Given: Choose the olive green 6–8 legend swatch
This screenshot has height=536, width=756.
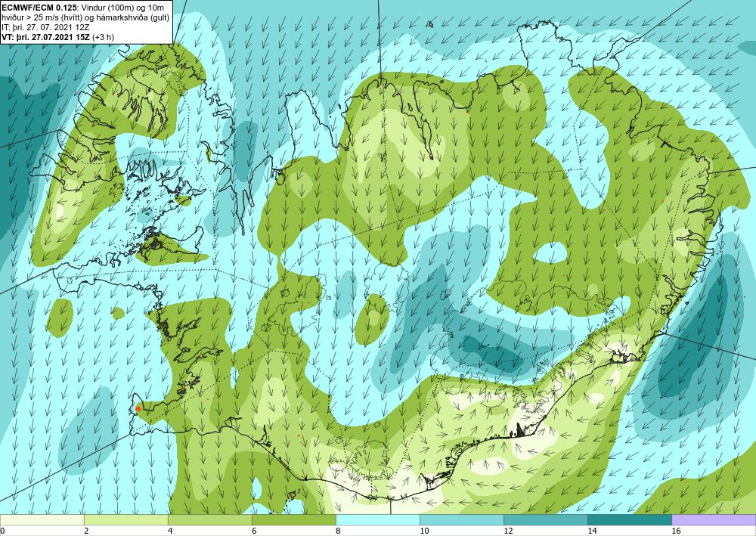Looking at the screenshot, I should [293, 519].
